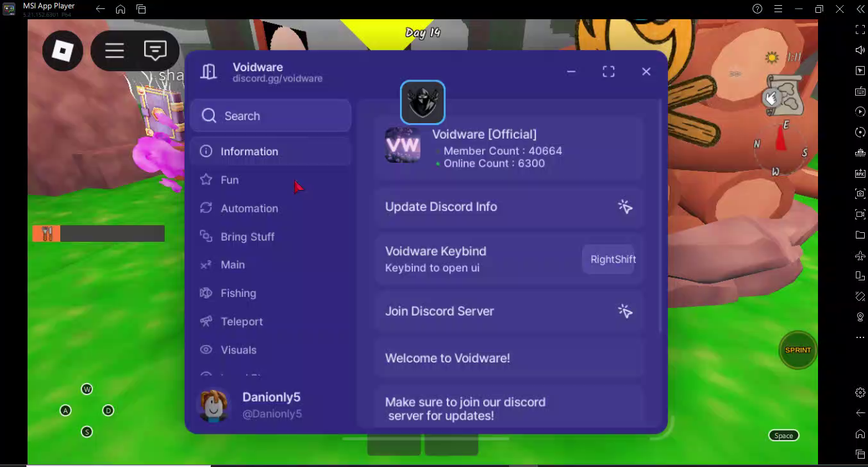
Task: Click the Welcome to Voidware! text
Action: click(447, 359)
